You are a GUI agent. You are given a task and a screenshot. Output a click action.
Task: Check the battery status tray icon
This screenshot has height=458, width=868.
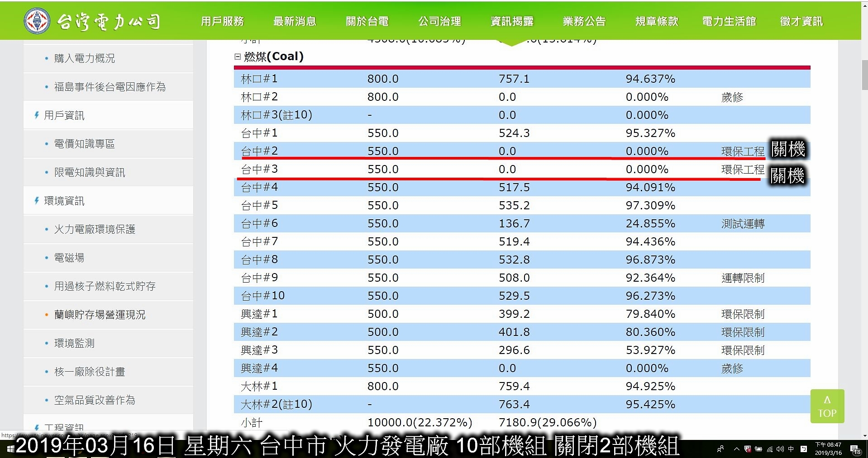click(758, 449)
